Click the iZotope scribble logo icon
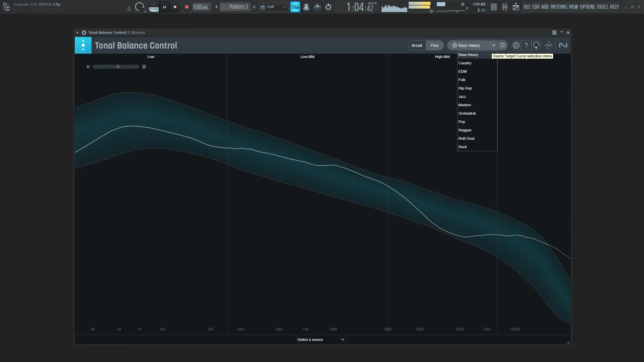The height and width of the screenshot is (362, 644). 548,45
